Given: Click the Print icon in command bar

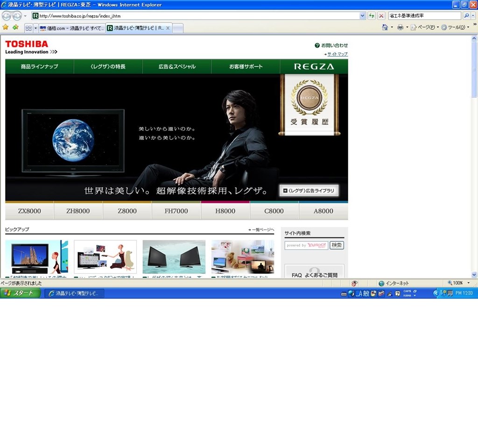Looking at the screenshot, I should (400, 27).
